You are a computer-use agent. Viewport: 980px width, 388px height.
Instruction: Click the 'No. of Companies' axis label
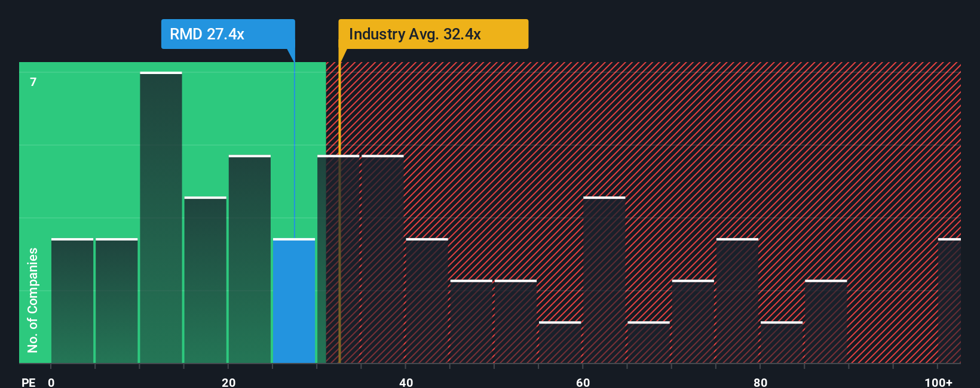(32, 300)
